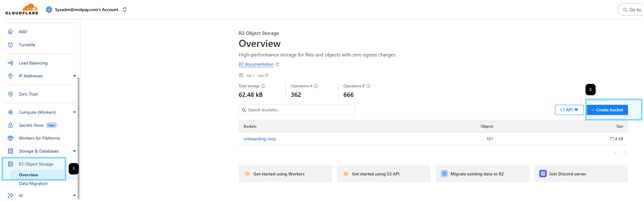
Task: Open the R2 documentation link
Action: coord(256,64)
